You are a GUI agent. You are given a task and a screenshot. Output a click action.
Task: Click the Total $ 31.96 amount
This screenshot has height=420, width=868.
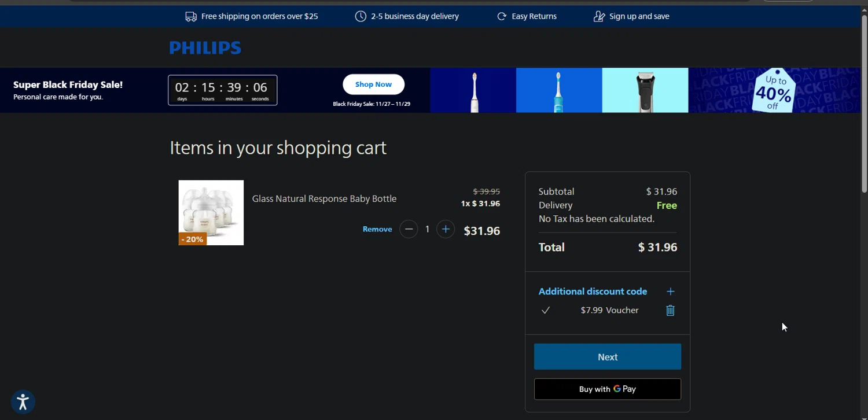point(657,247)
